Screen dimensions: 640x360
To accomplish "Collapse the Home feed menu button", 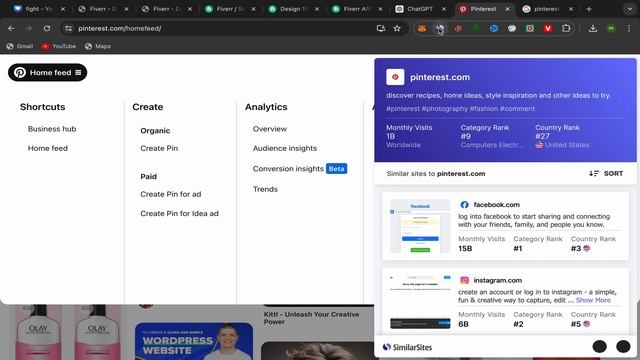I will (x=47, y=72).
